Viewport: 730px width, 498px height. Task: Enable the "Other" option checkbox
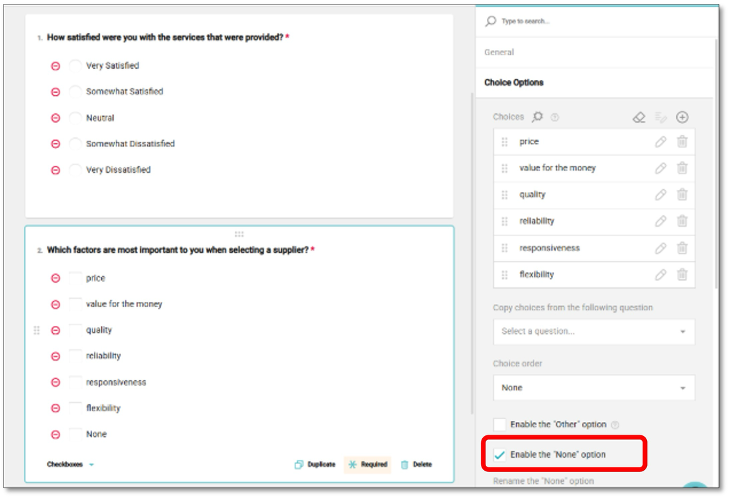click(x=500, y=424)
